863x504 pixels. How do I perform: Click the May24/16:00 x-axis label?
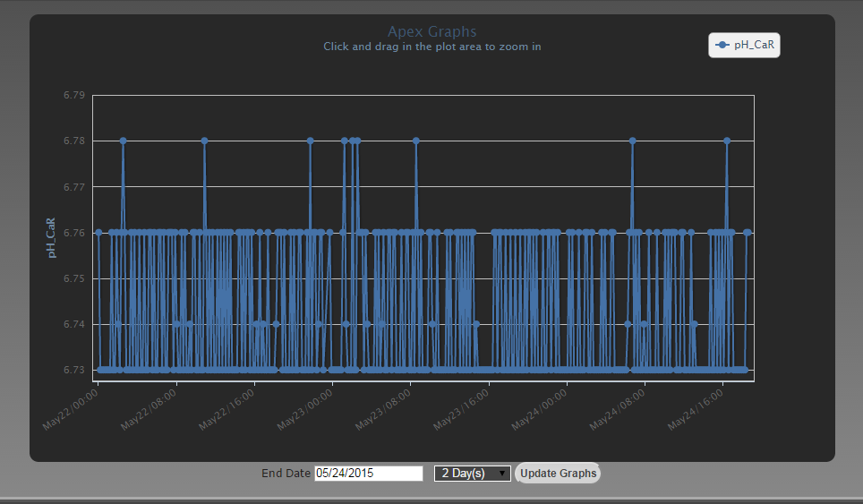[696, 409]
